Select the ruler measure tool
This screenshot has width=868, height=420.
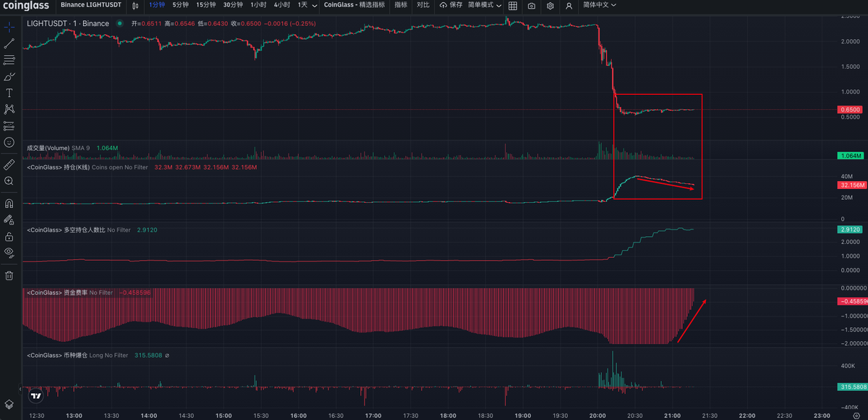click(9, 164)
